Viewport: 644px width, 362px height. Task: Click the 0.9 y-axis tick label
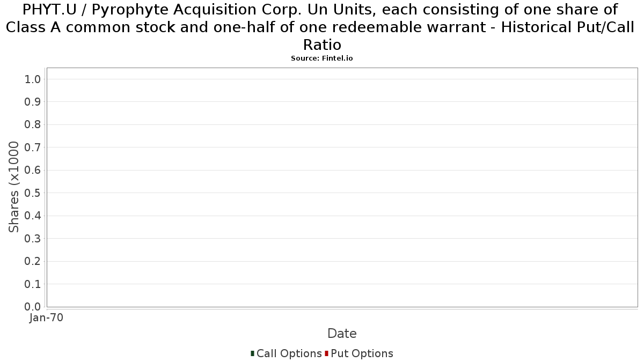click(x=33, y=102)
